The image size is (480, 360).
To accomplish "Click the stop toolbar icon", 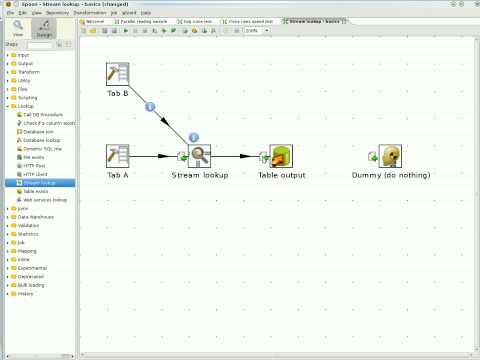I will (x=145, y=31).
